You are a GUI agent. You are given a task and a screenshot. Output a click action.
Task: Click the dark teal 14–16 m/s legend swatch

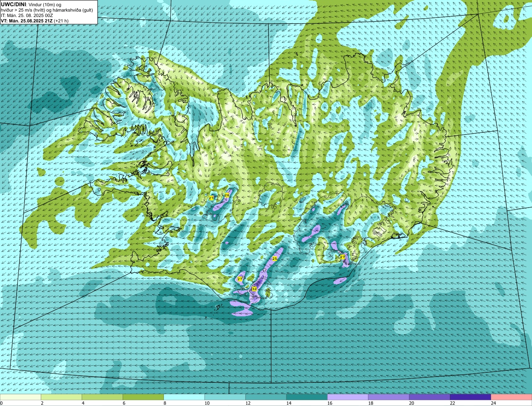coord(307,397)
